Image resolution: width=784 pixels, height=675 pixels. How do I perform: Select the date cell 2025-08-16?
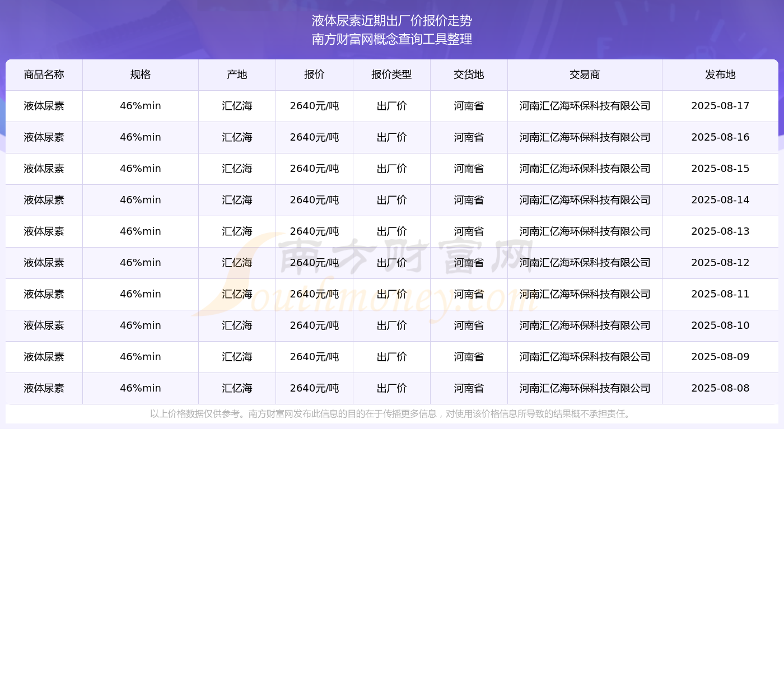pyautogui.click(x=720, y=137)
